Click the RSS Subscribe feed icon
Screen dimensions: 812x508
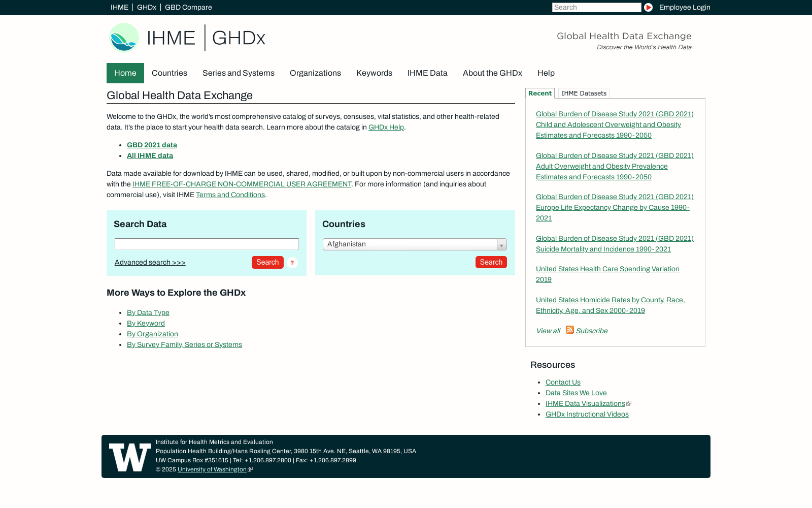click(x=570, y=330)
